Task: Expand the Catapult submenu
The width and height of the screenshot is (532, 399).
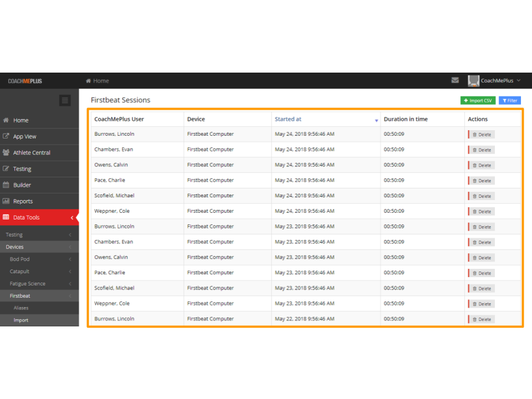Action: pyautogui.click(x=39, y=271)
